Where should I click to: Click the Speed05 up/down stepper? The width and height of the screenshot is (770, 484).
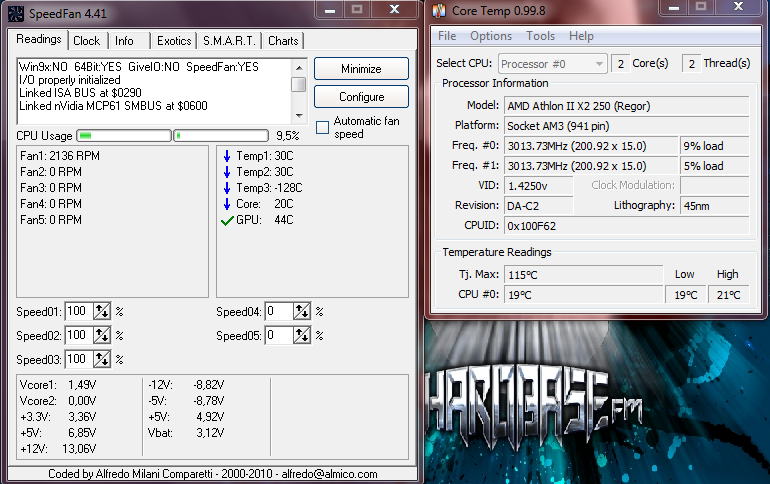click(x=302, y=335)
